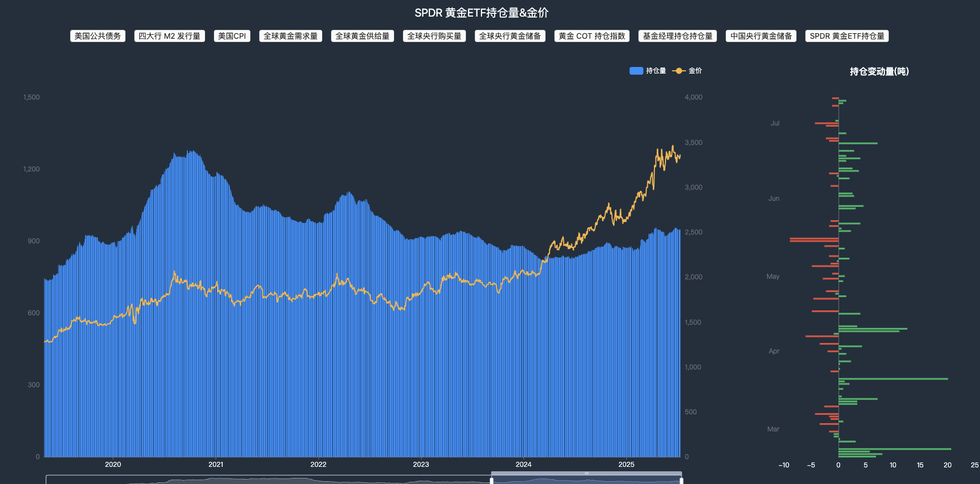Viewport: 980px width, 484px height.
Task: Click the 2025 x-axis label
Action: (x=626, y=465)
